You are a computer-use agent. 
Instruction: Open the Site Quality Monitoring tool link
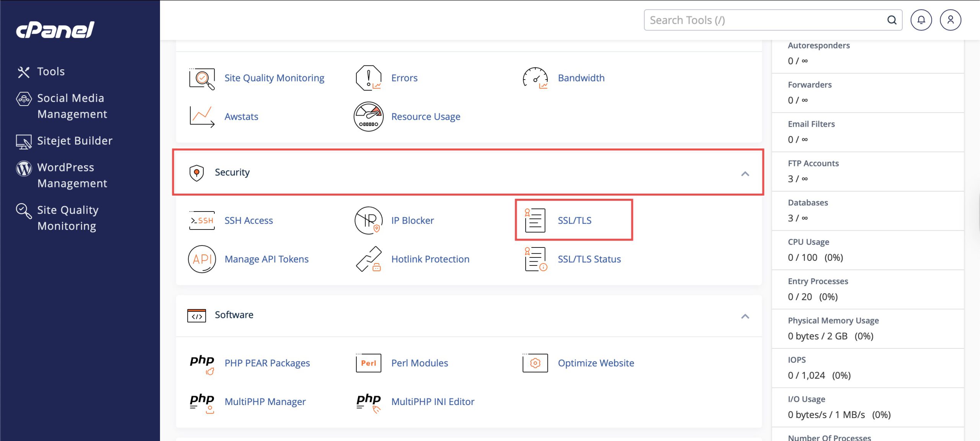click(274, 78)
